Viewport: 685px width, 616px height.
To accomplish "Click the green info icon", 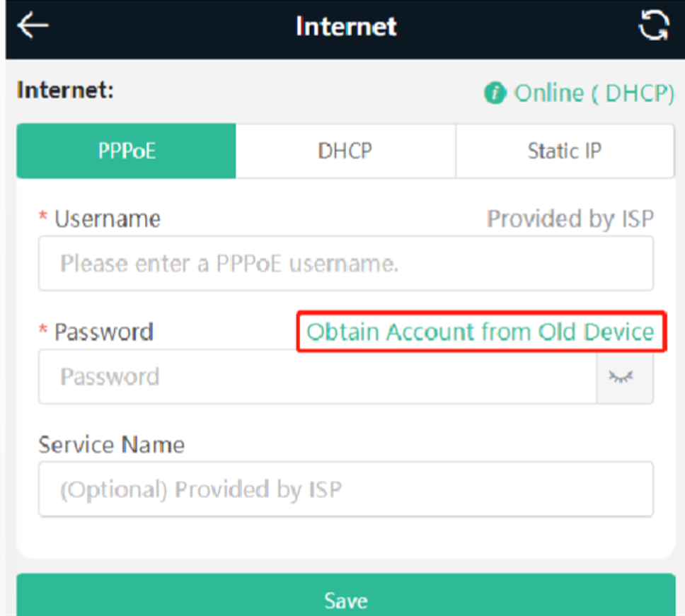I will [495, 93].
